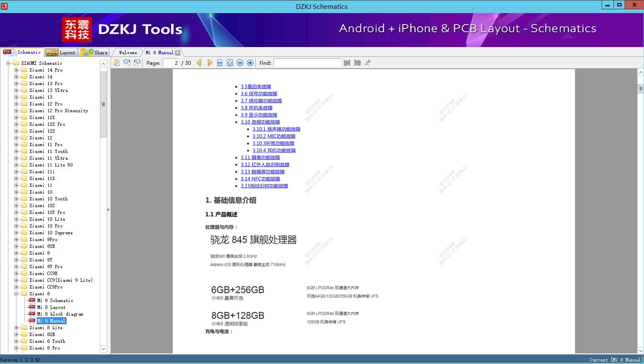Collapse the Xiaomi 8 folder
Viewport: 644px width, 364px height.
16,294
